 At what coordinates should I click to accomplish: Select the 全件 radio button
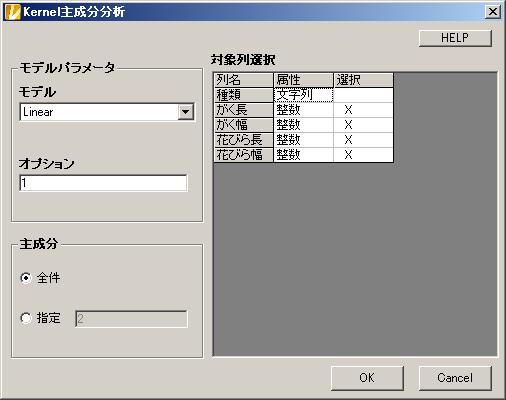coord(26,278)
